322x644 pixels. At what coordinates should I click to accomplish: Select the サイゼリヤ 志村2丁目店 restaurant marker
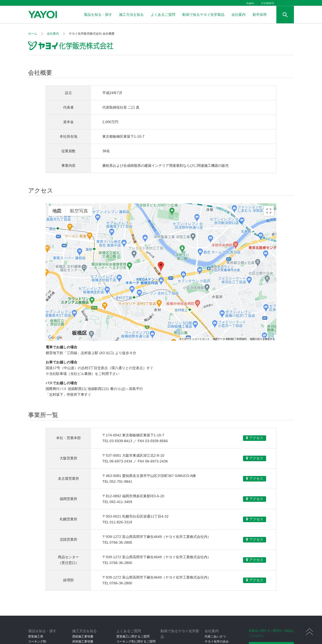(159, 303)
